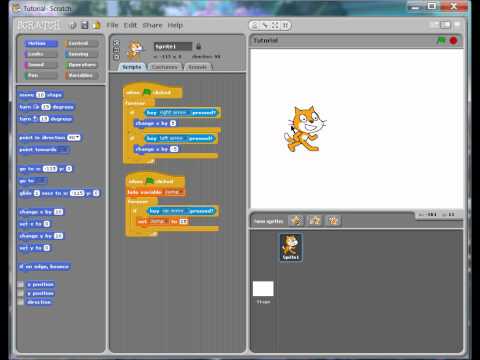The width and height of the screenshot is (480, 360).
Task: Select the delete scissors tool
Action: [x=265, y=25]
